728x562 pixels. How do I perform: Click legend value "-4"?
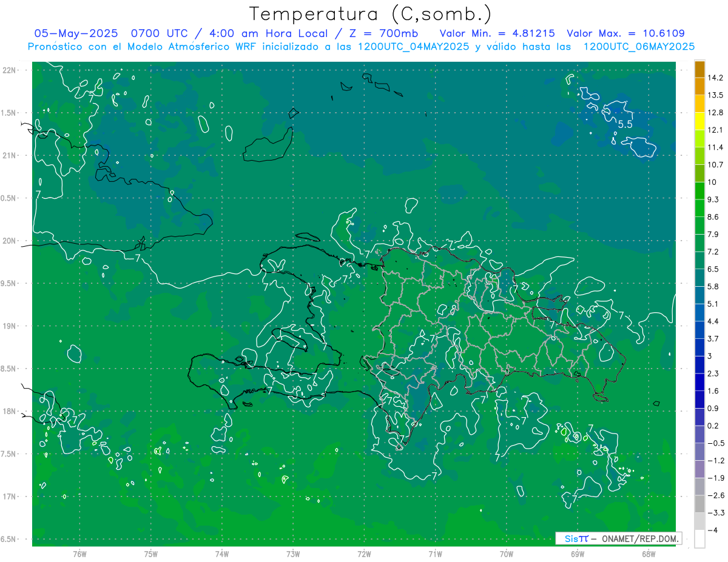713,530
